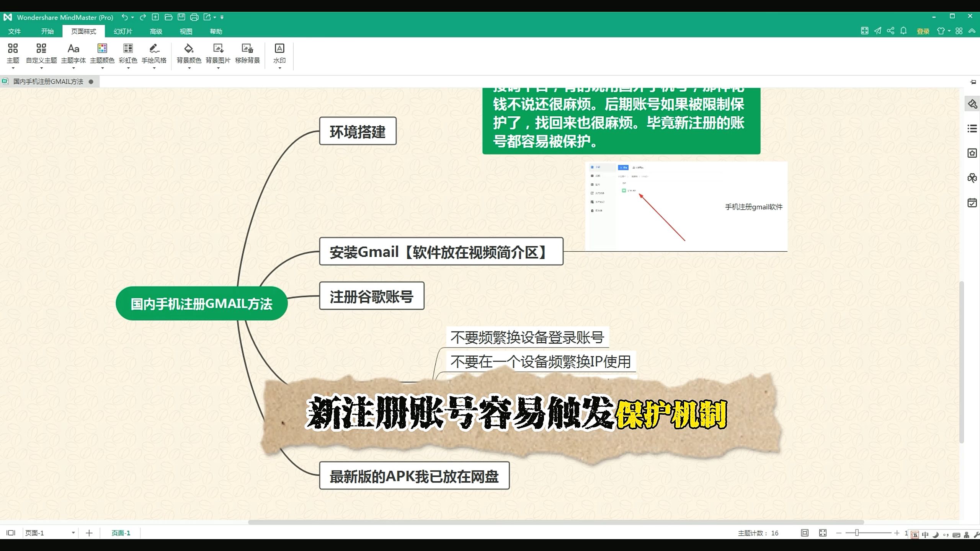Collapse the ribbon with chevron up

point(972,31)
